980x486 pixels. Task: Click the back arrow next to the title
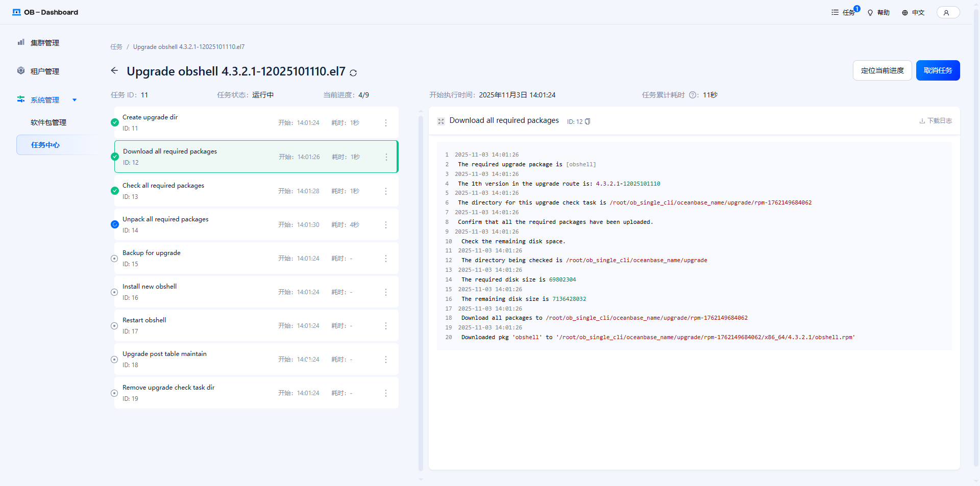tap(114, 71)
